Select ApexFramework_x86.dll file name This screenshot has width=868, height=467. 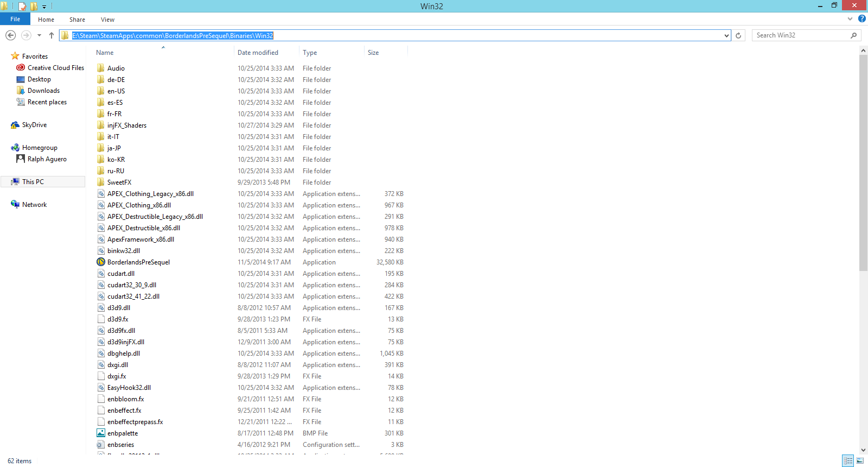(x=141, y=239)
